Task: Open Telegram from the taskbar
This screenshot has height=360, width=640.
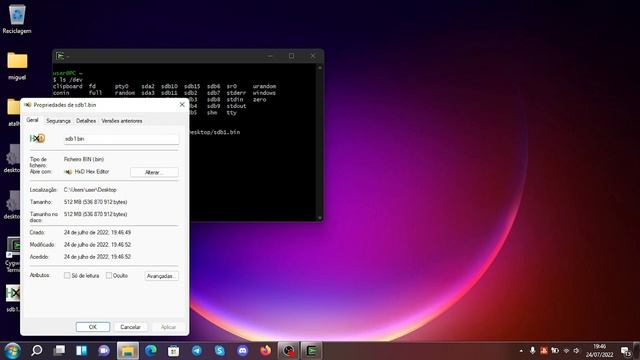Action: click(197, 351)
